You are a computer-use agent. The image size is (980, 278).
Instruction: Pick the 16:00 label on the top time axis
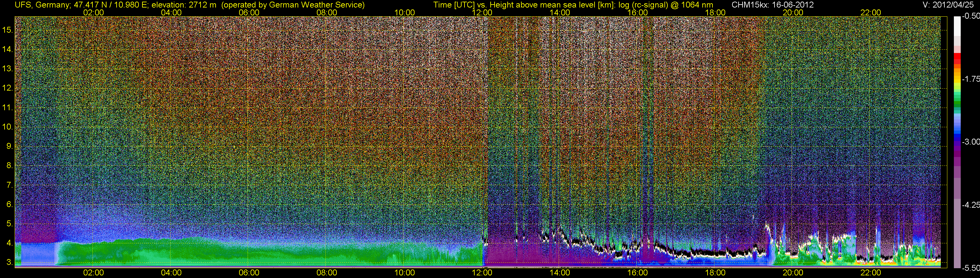(638, 12)
